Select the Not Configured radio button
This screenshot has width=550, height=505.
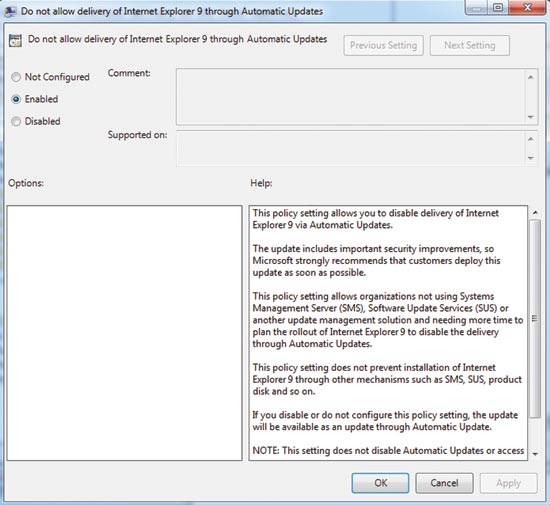(16, 77)
